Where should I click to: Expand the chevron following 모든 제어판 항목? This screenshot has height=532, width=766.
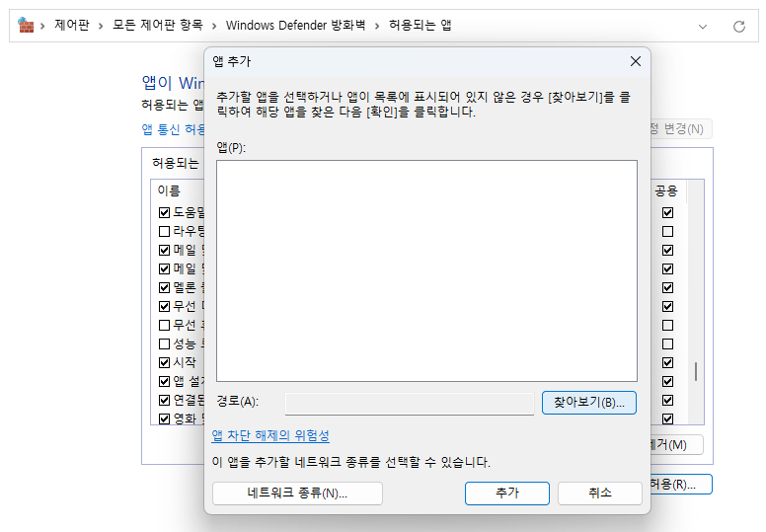[214, 26]
